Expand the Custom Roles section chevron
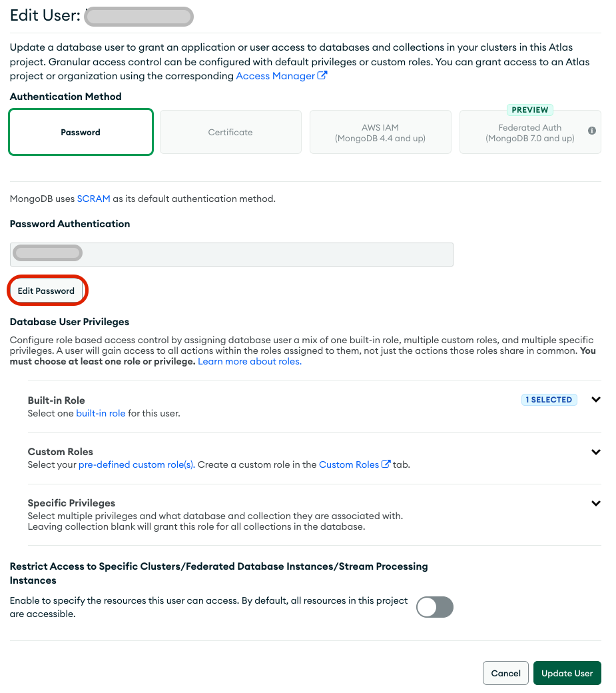Viewport: 616px width, 693px height. click(x=595, y=452)
